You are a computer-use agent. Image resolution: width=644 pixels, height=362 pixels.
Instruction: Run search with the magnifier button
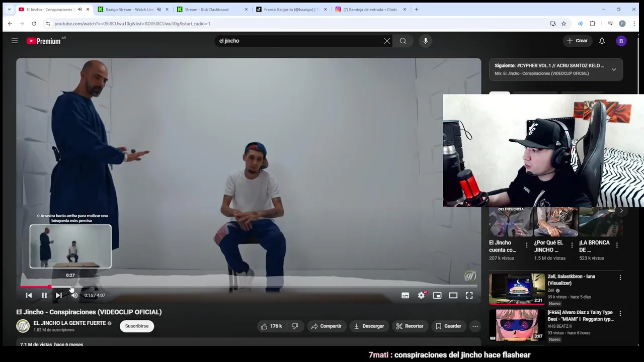[x=403, y=41]
